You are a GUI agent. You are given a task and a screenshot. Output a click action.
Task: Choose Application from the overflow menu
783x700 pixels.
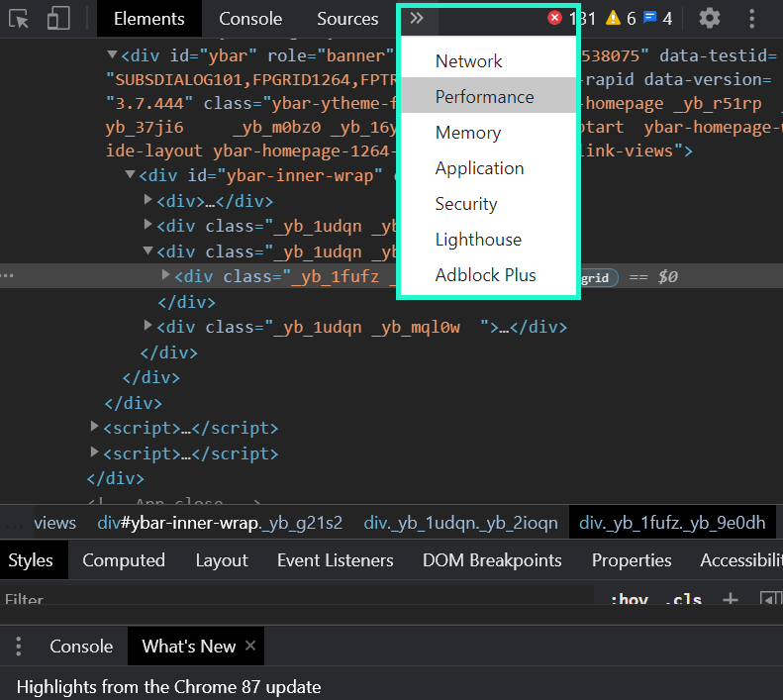point(488,168)
